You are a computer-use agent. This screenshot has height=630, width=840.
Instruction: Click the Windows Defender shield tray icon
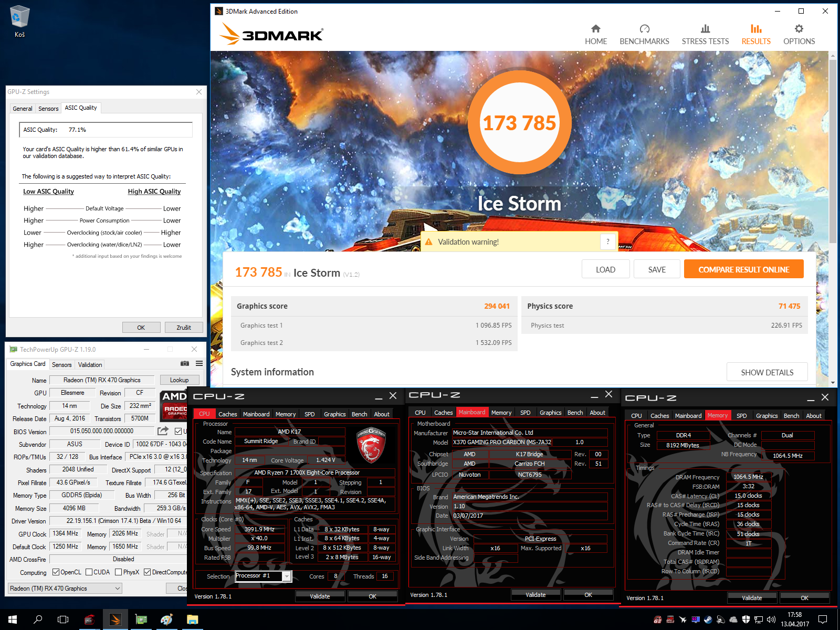tap(746, 619)
